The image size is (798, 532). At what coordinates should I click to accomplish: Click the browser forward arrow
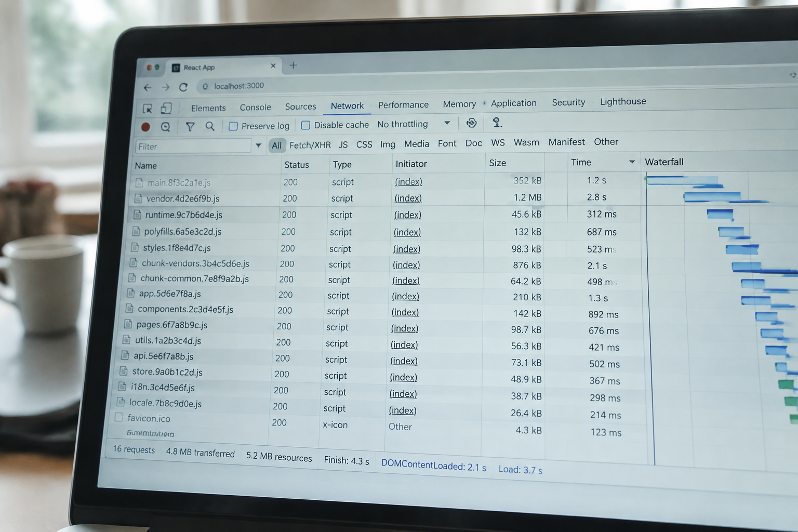pos(166,87)
